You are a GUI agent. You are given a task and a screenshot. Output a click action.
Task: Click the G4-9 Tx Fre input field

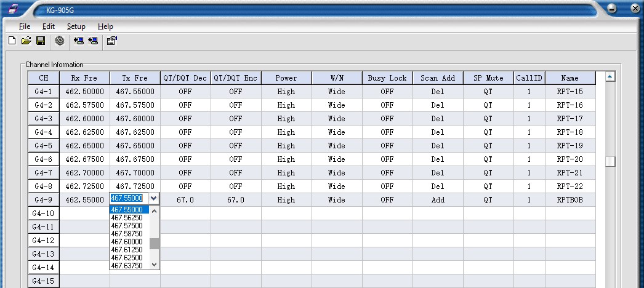pyautogui.click(x=129, y=199)
